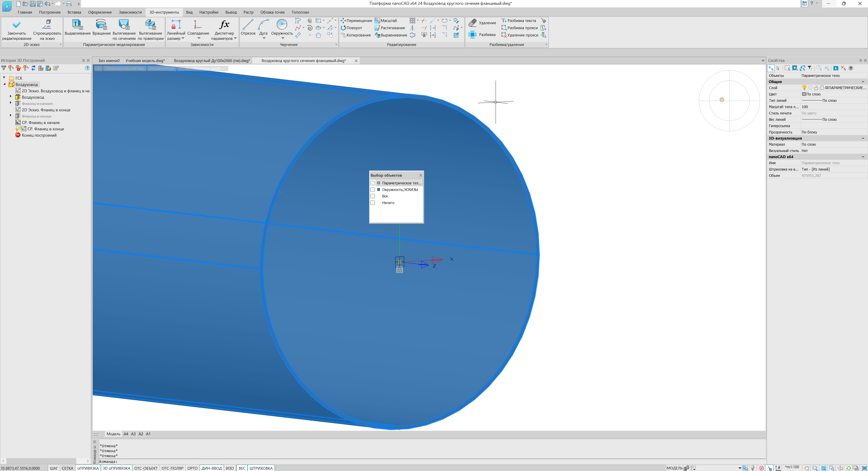Screen dimensions: 868x471
Task: Choose the Окружность circle tool
Action: point(282,25)
